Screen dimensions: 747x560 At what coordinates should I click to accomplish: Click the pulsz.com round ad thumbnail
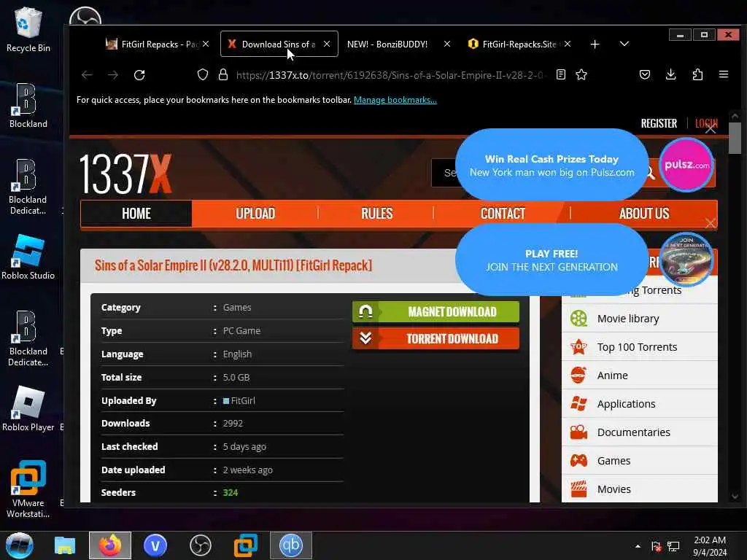pyautogui.click(x=686, y=165)
